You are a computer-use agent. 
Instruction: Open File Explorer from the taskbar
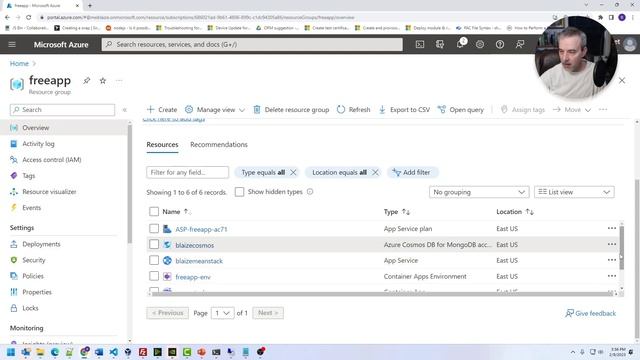coord(40,352)
